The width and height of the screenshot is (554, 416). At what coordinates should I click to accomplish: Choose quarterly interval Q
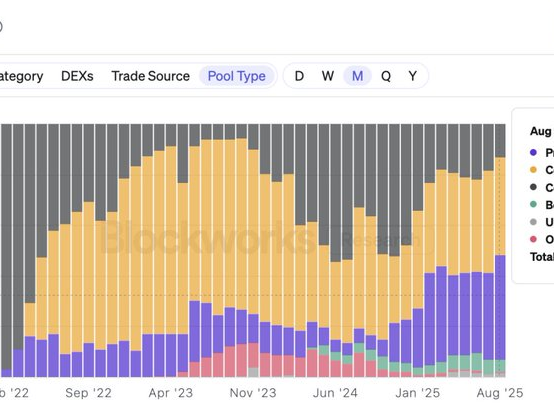pyautogui.click(x=386, y=76)
